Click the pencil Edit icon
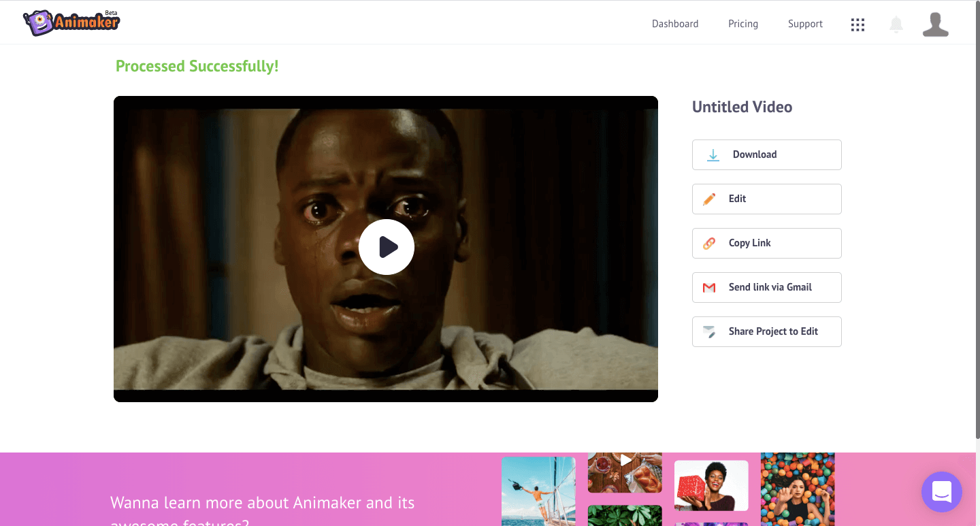The image size is (980, 526). [709, 199]
